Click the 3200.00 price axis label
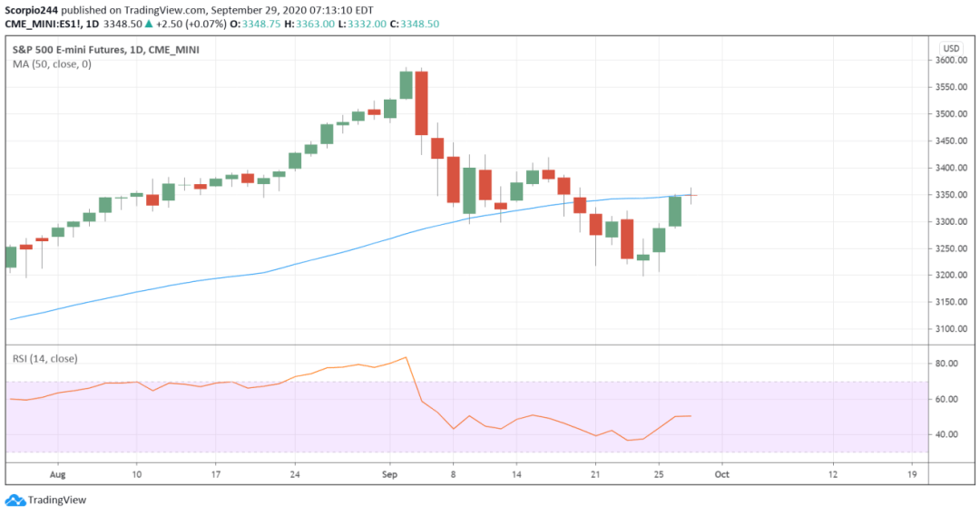Viewport: 980px width, 515px height. [951, 276]
